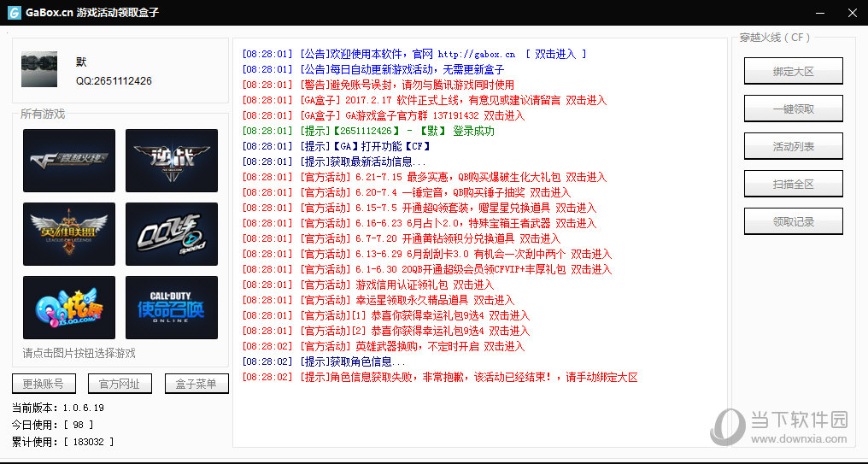Select the 逆战 game tile
This screenshot has width=868, height=464.
[x=172, y=161]
